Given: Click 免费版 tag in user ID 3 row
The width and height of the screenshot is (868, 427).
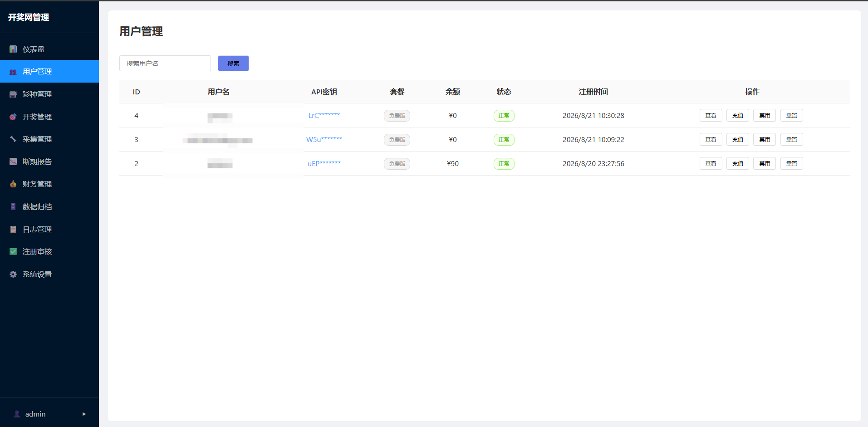Looking at the screenshot, I should [397, 140].
